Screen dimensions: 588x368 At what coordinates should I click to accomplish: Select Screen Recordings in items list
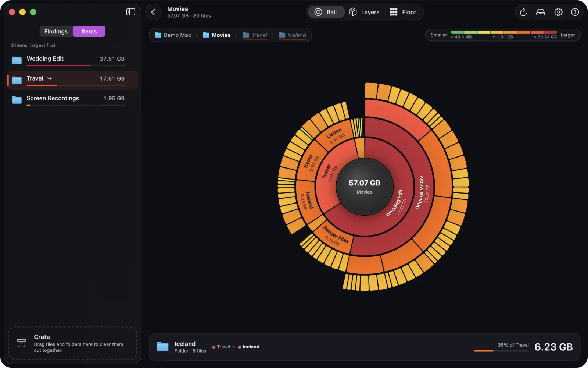pyautogui.click(x=73, y=100)
